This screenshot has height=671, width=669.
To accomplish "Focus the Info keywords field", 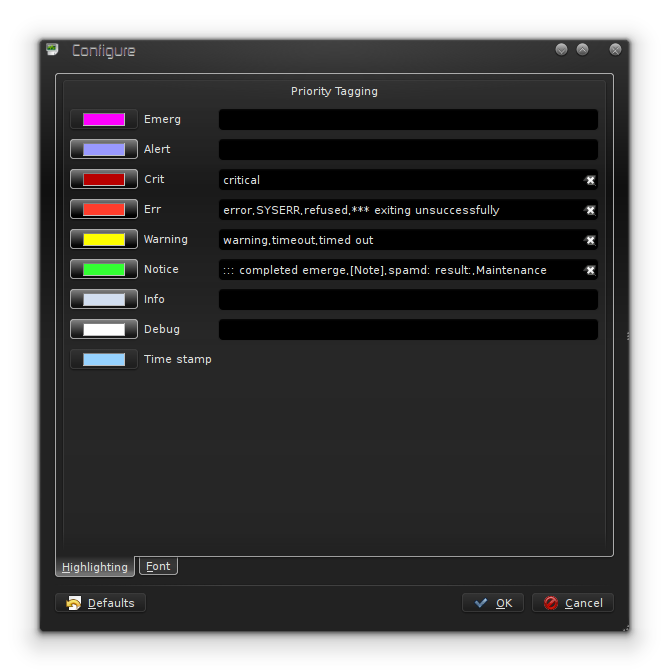I will (408, 300).
